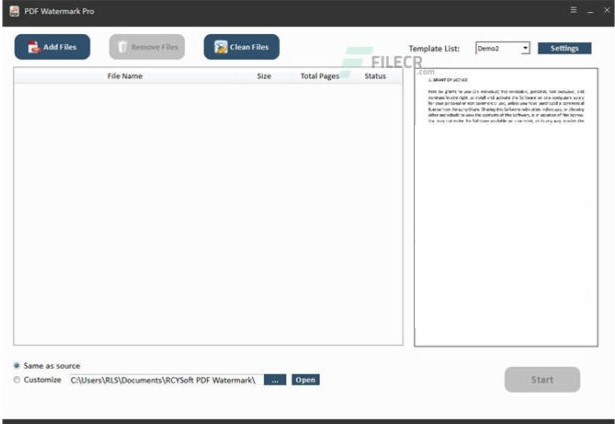The height and width of the screenshot is (424, 615).
Task: Open the title bar menu icon
Action: tap(573, 10)
